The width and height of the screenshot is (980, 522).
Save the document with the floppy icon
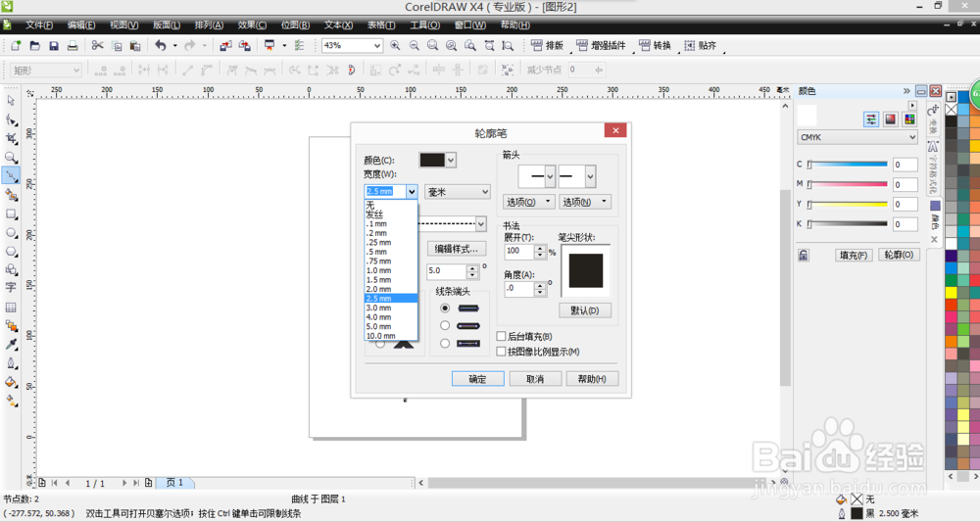click(54, 46)
